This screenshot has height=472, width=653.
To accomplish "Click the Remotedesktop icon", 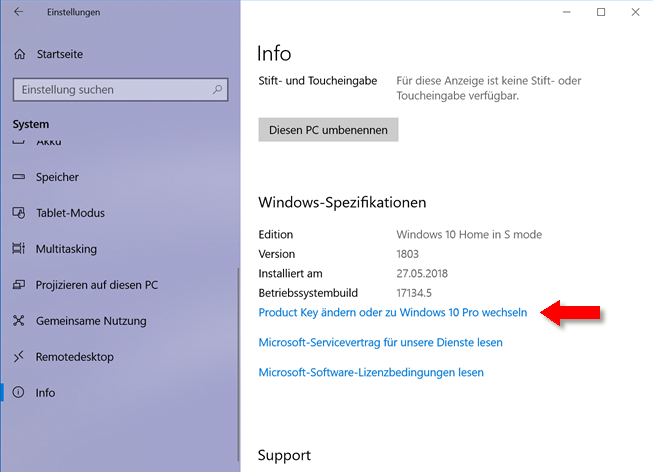I will (19, 357).
